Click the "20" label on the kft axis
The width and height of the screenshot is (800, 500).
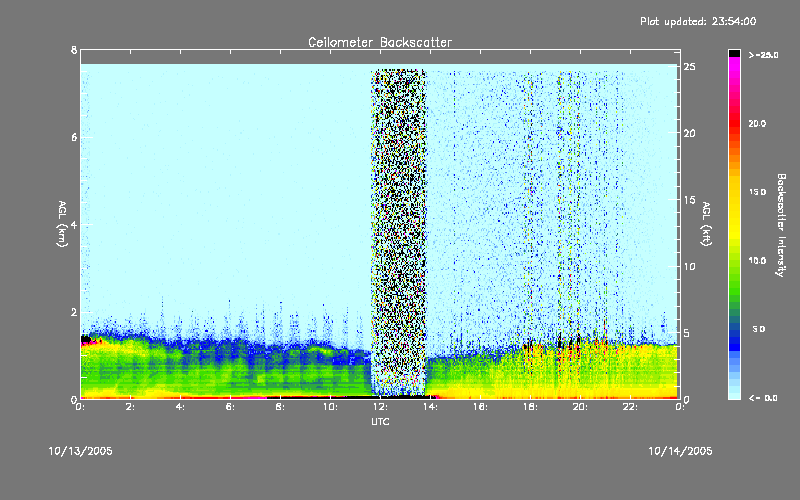point(689,133)
